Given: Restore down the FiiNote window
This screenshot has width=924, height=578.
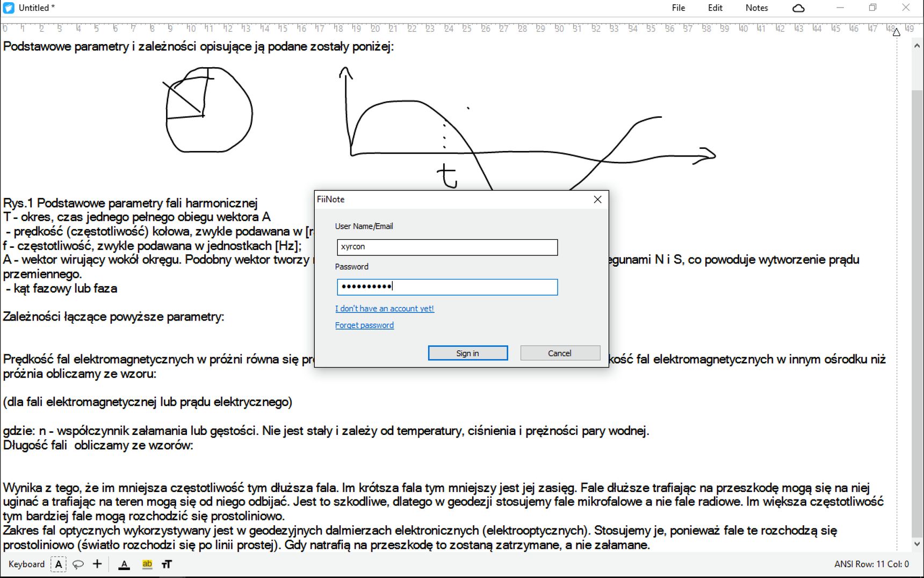Looking at the screenshot, I should [873, 8].
